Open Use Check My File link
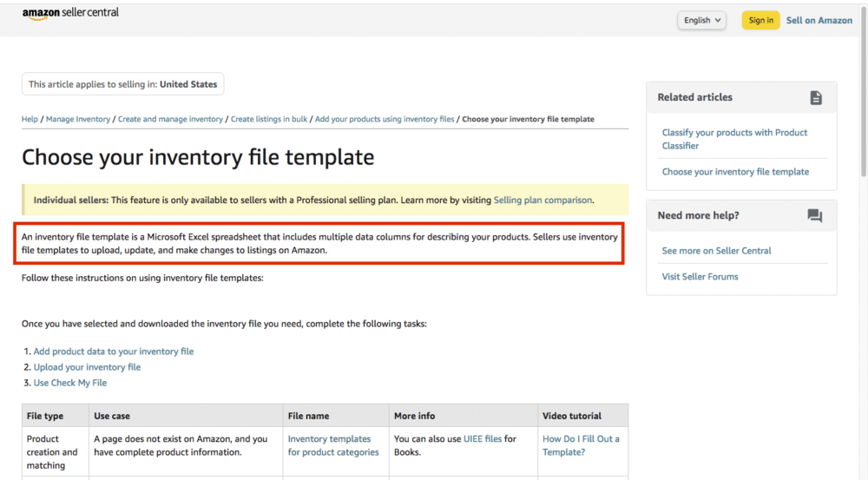The image size is (868, 480). (x=70, y=383)
